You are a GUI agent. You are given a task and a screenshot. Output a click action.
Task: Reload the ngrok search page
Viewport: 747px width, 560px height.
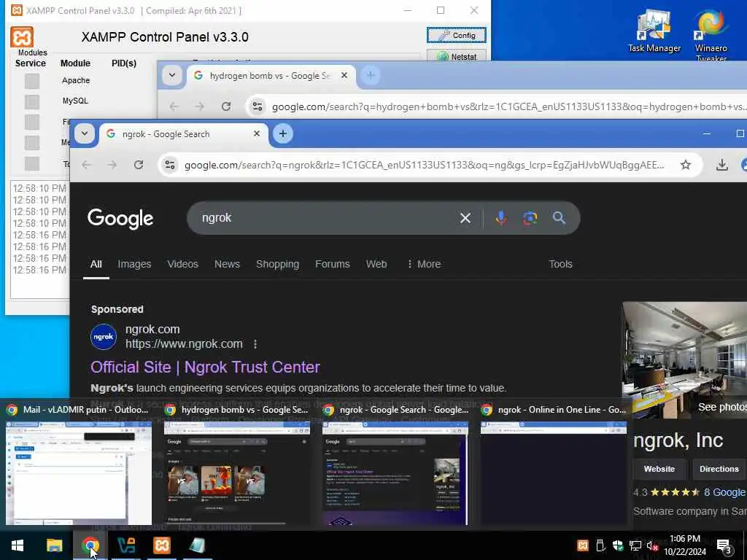click(x=139, y=165)
